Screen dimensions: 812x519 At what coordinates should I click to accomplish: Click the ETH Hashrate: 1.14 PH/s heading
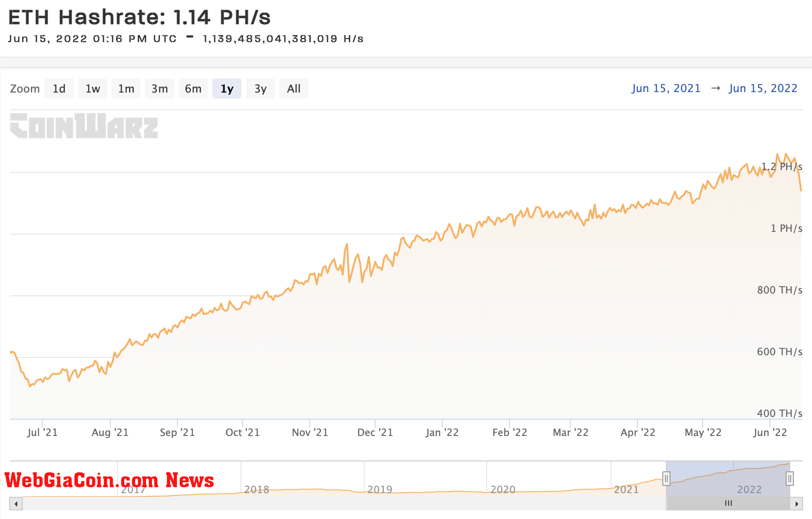pyautogui.click(x=139, y=17)
